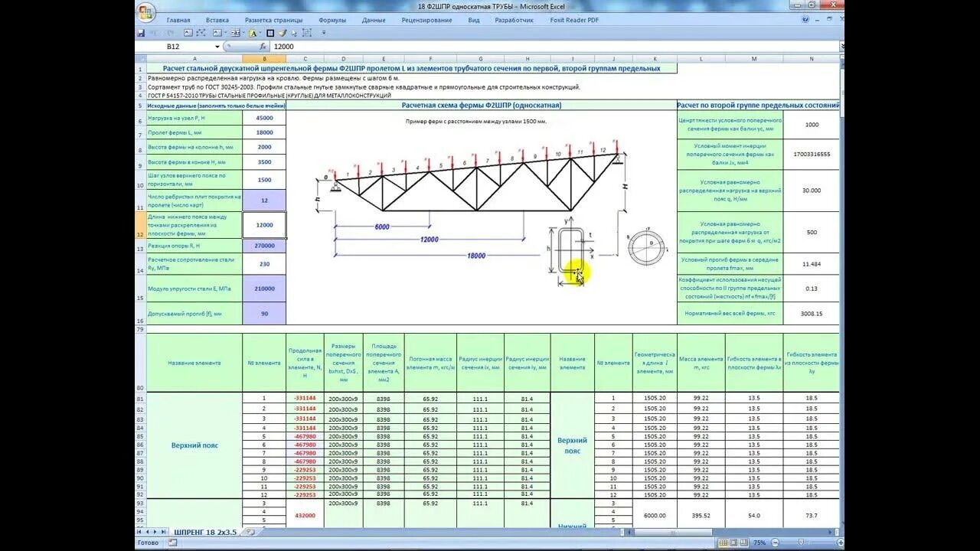Viewport: 980px width, 551px height.
Task: Click the Save icon in quick access toolbar
Action: pos(141,33)
